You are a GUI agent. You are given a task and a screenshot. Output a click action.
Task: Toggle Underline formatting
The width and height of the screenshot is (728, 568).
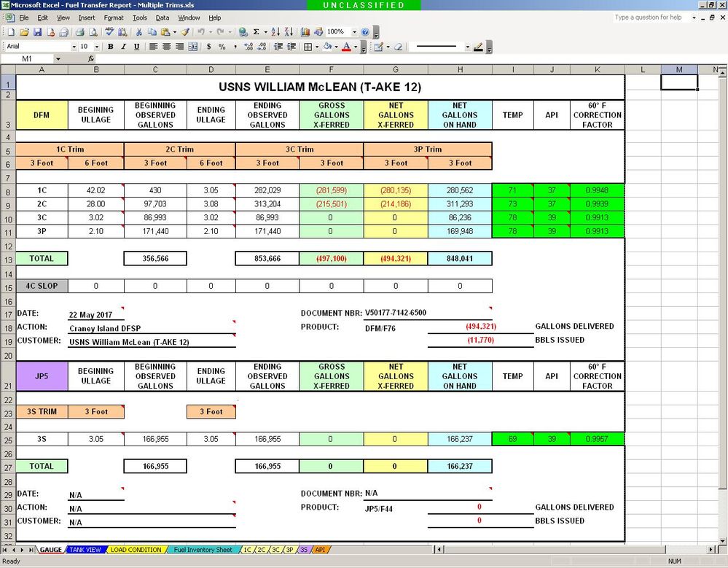136,47
